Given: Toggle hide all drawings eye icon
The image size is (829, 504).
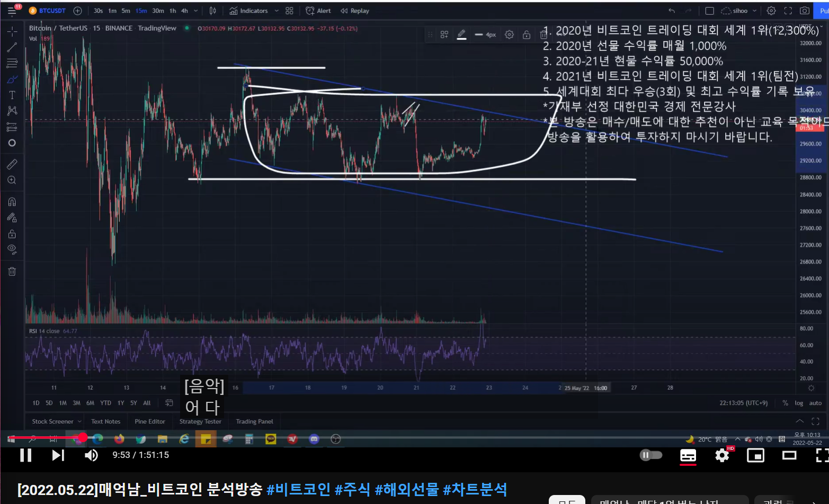Looking at the screenshot, I should [x=12, y=249].
